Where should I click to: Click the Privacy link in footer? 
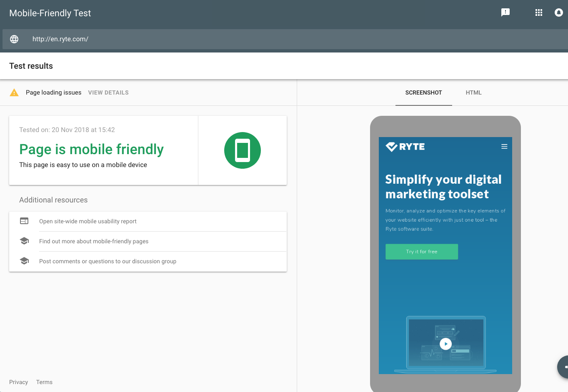(x=18, y=382)
